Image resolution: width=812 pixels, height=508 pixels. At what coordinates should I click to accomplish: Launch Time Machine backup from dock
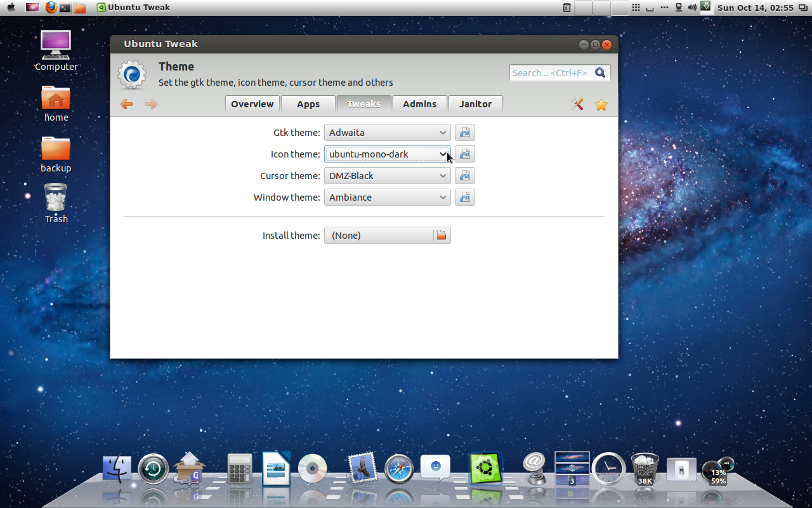(x=154, y=469)
